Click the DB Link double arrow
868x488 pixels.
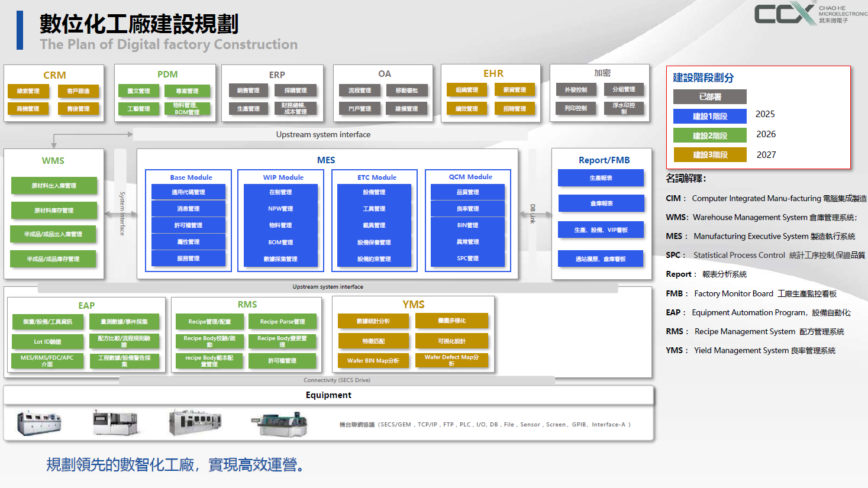tap(532, 214)
